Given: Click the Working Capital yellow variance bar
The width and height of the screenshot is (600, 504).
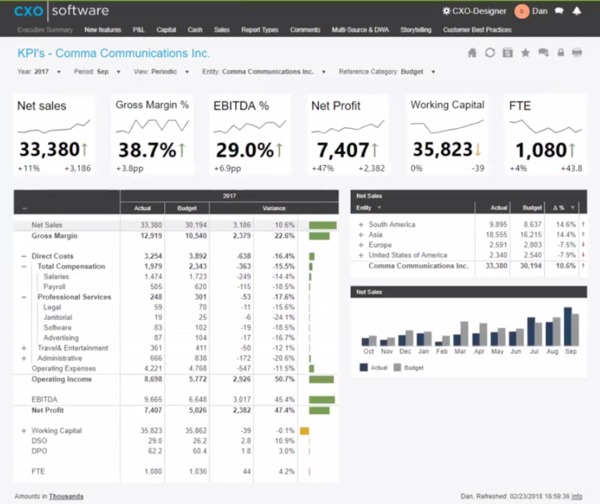Looking at the screenshot, I should tap(305, 431).
